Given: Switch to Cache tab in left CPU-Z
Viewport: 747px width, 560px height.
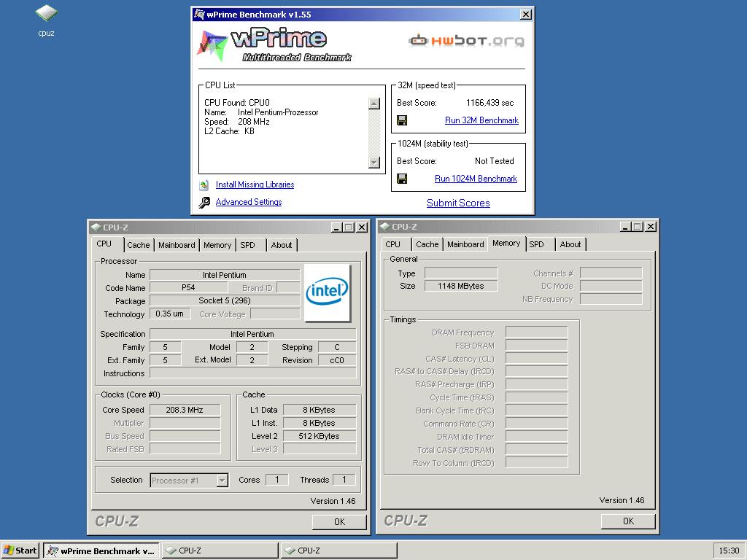Looking at the screenshot, I should [x=139, y=245].
